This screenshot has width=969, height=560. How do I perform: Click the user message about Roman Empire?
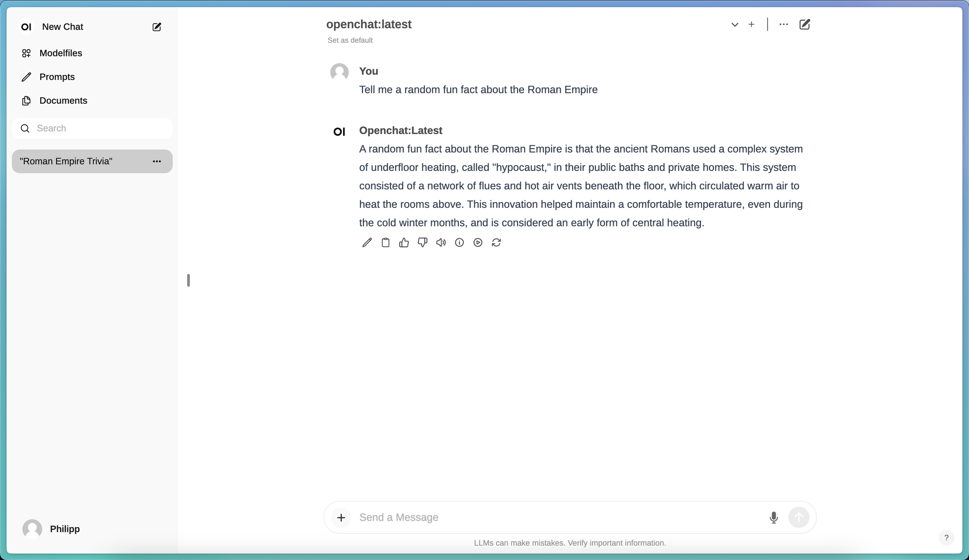coord(478,90)
